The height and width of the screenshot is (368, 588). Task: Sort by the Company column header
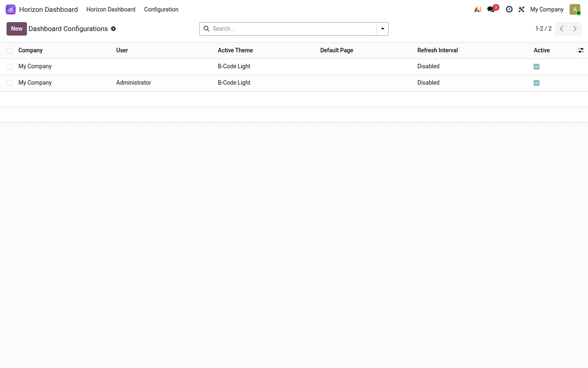coord(31,50)
